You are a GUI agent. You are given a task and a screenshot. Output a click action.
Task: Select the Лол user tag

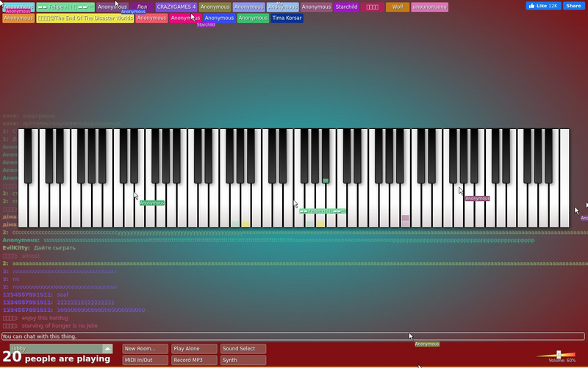pyautogui.click(x=142, y=7)
